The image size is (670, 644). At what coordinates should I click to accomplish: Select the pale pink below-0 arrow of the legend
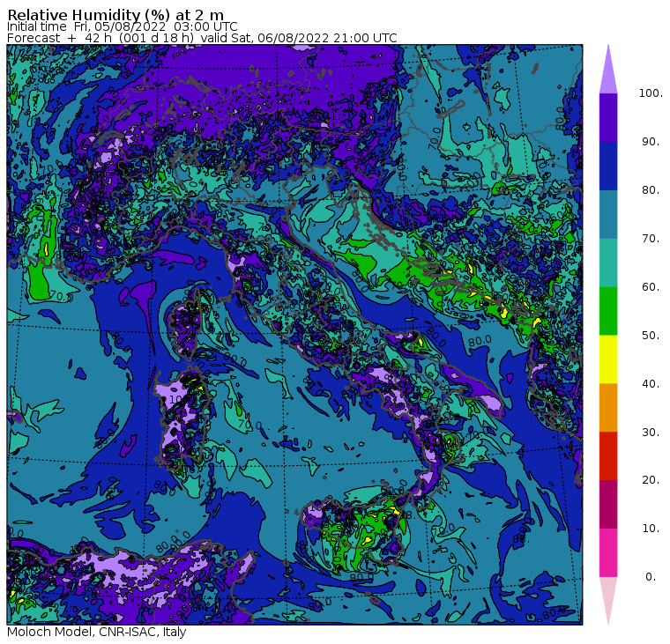(608, 602)
